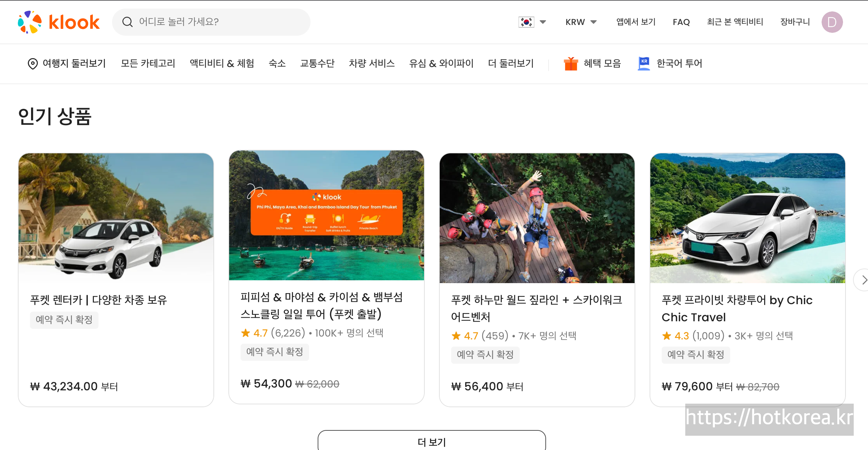Click the KR flag icon beside 한국어 투어
This screenshot has width=868, height=450.
(x=644, y=63)
